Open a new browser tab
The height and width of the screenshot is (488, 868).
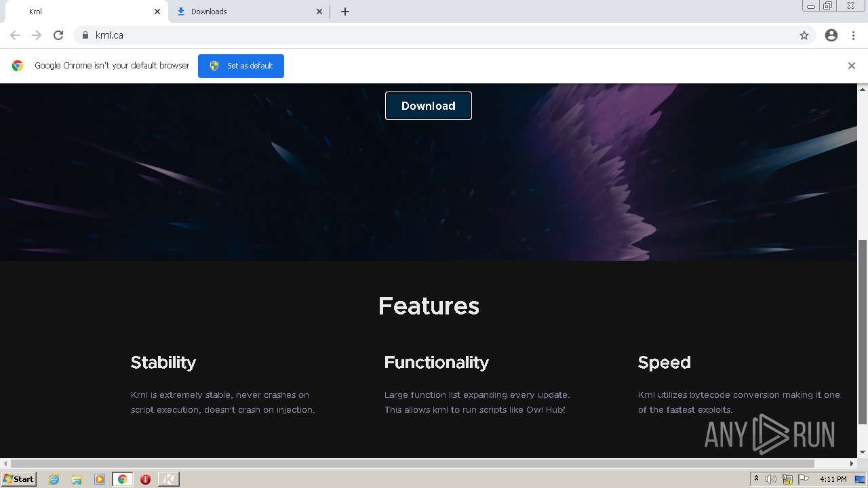tap(345, 12)
